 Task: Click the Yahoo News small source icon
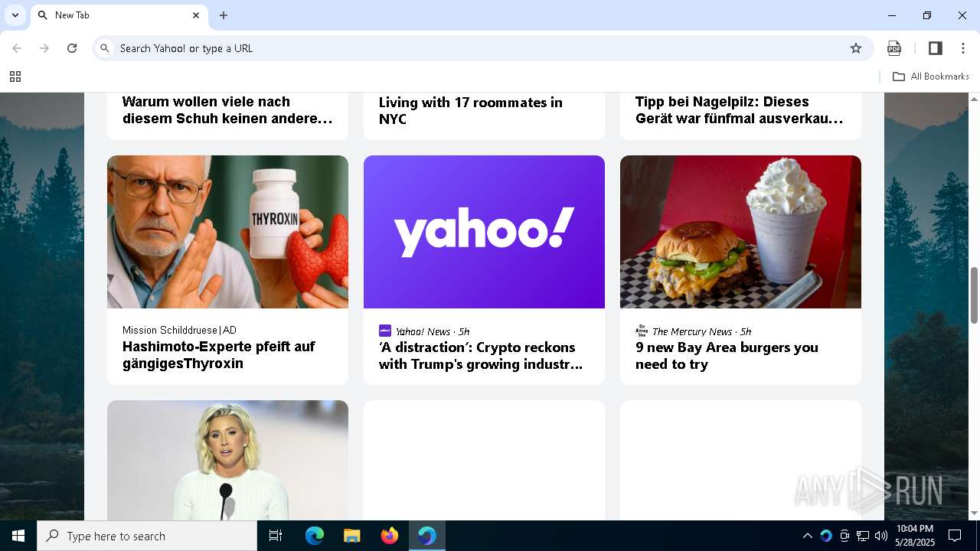[x=385, y=331]
